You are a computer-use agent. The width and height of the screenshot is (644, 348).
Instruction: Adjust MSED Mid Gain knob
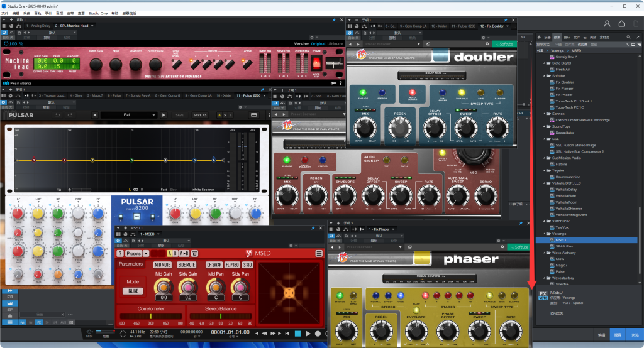164,286
